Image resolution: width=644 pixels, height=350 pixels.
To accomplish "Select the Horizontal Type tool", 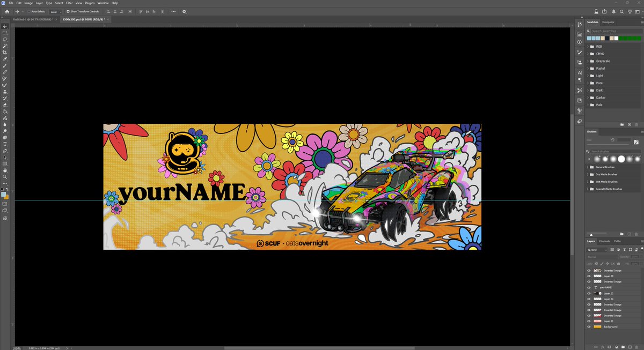I will pos(5,144).
